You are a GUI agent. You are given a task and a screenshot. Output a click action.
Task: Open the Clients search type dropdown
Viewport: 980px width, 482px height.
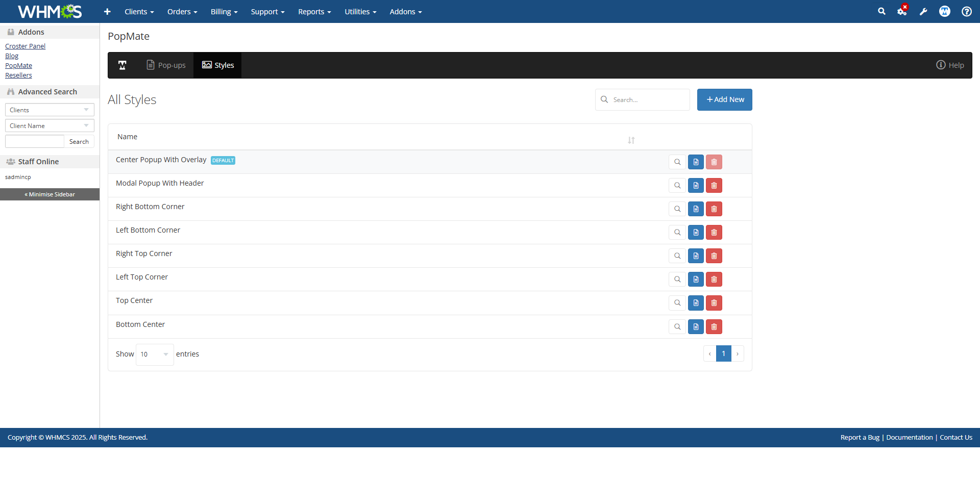tap(50, 110)
